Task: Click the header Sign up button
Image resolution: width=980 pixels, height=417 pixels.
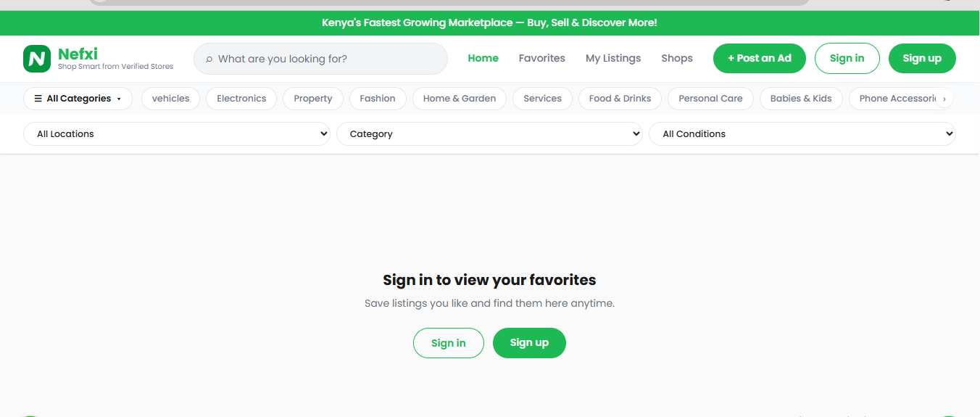Action: point(922,58)
